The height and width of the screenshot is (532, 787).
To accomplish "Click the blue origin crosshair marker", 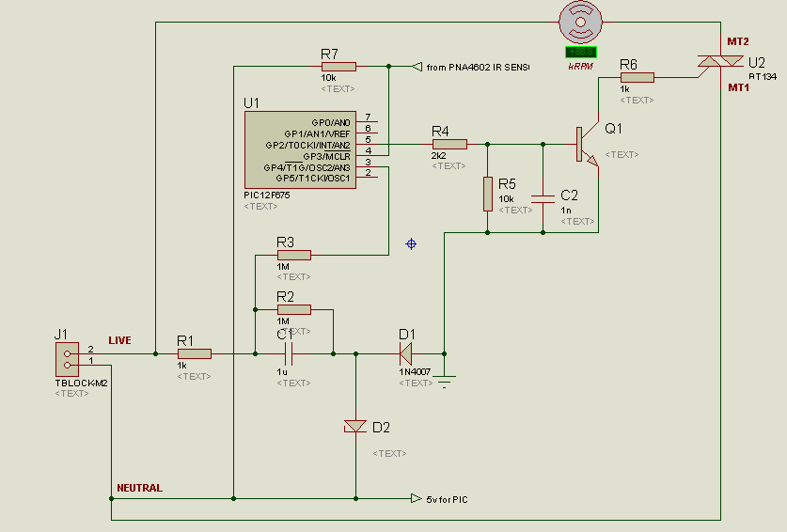I will [x=411, y=244].
